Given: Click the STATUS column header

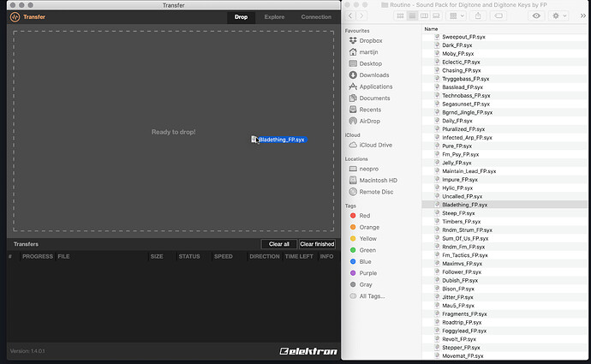Looking at the screenshot, I should click(x=189, y=257).
